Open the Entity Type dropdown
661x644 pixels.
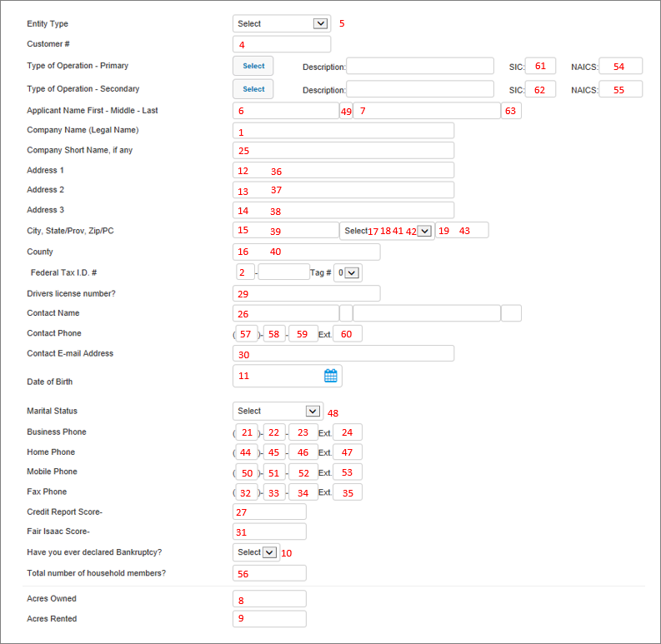(x=282, y=23)
